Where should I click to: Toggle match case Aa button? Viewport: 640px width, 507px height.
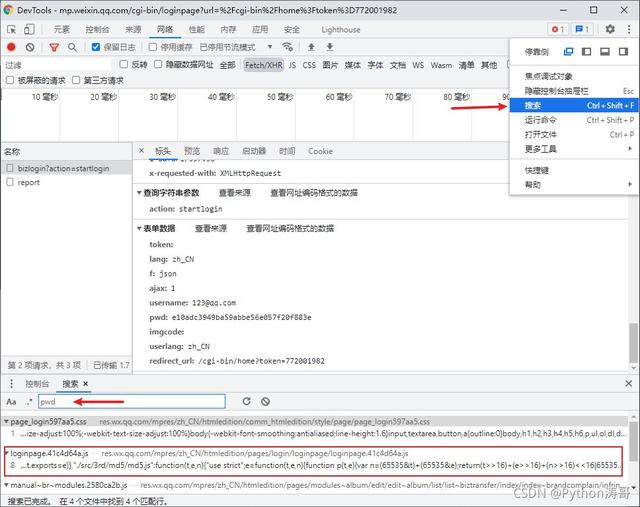coord(11,402)
